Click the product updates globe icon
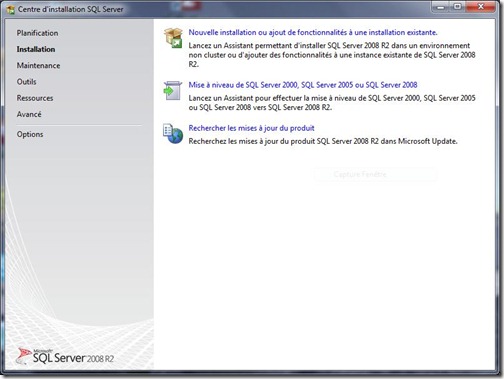Image resolution: width=504 pixels, height=379 pixels. [x=173, y=134]
